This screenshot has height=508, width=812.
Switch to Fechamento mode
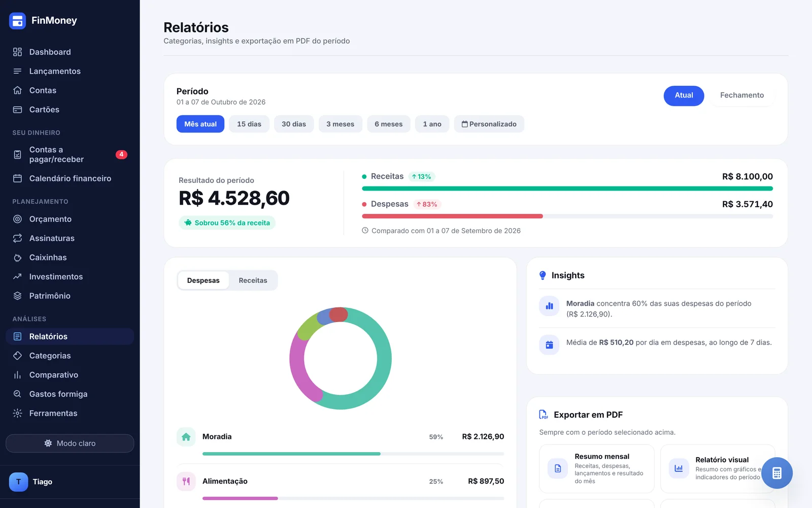pos(741,96)
